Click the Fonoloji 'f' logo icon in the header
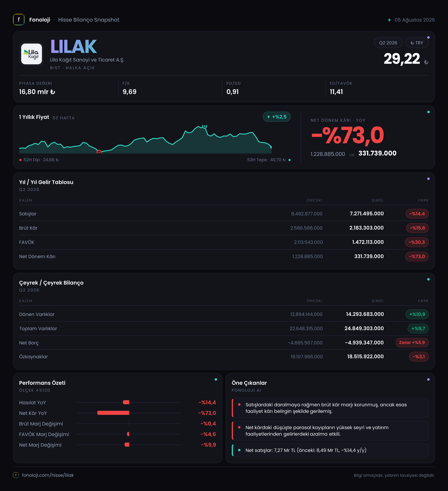The height and width of the screenshot is (491, 448). point(19,20)
